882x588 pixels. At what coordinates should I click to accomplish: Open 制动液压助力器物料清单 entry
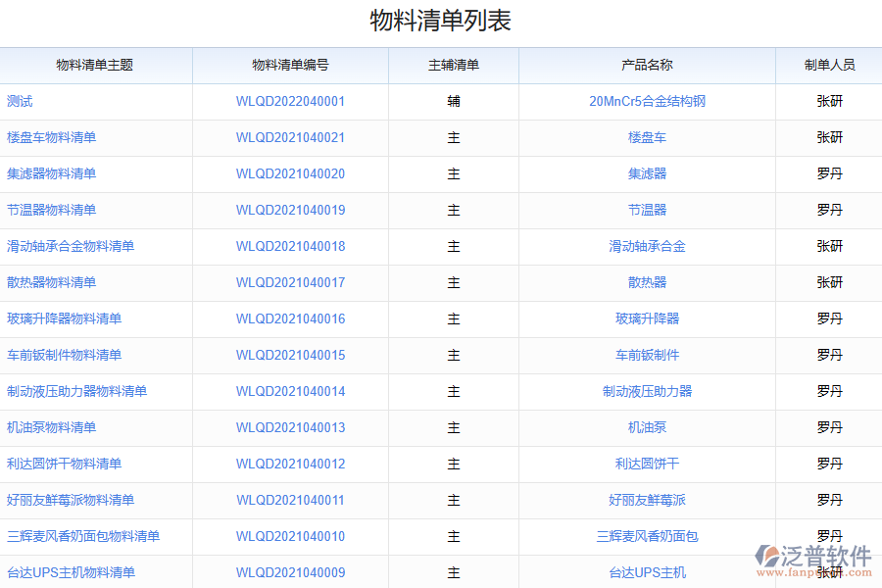pos(76,391)
